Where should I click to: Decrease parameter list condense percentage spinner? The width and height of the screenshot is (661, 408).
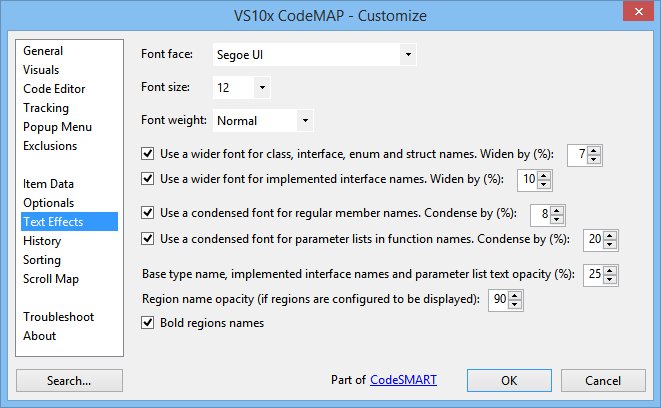[610, 244]
